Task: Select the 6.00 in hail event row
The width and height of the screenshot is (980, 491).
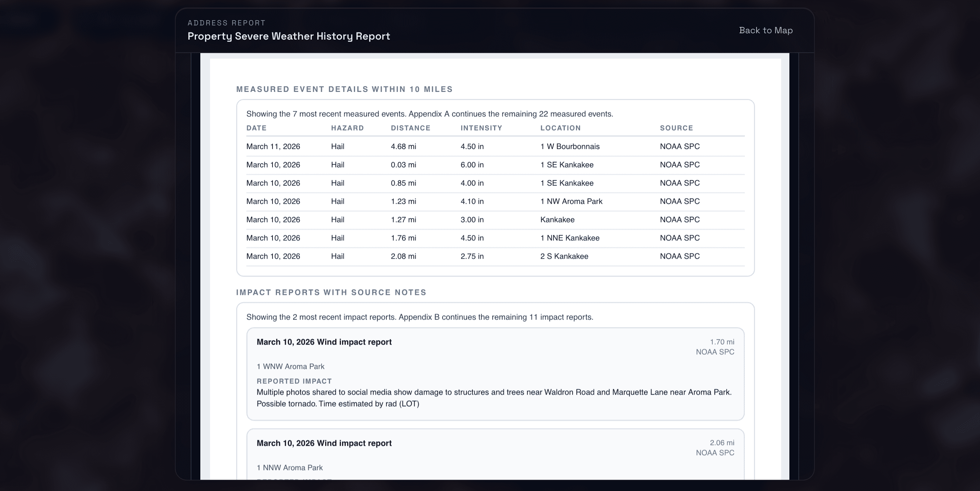Action: pos(456,165)
